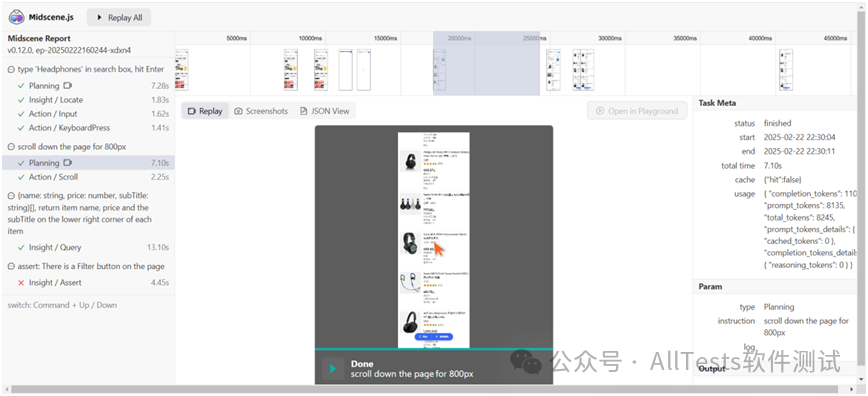This screenshot has width=868, height=396.
Task: Click the red X icon of Insight / Assert
Action: tap(21, 282)
